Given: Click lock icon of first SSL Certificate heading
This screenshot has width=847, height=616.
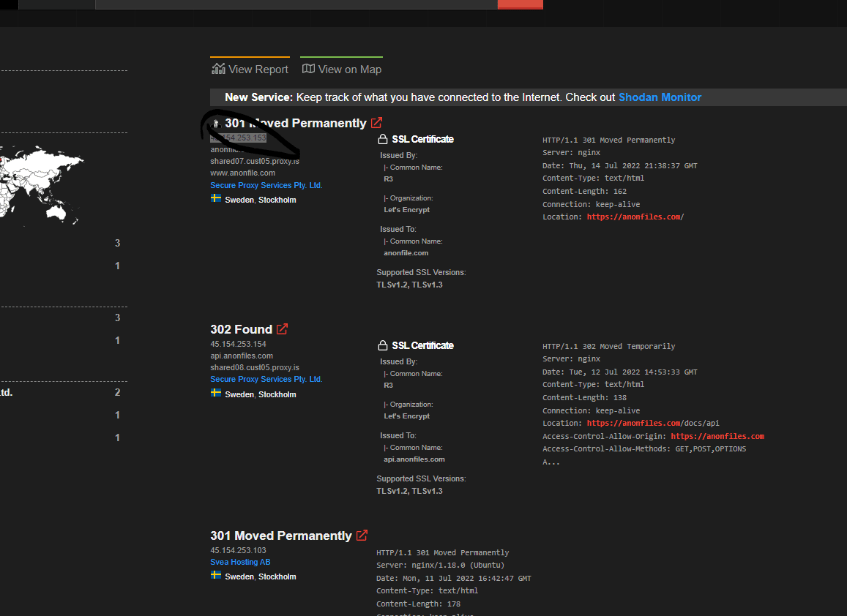Looking at the screenshot, I should [382, 139].
